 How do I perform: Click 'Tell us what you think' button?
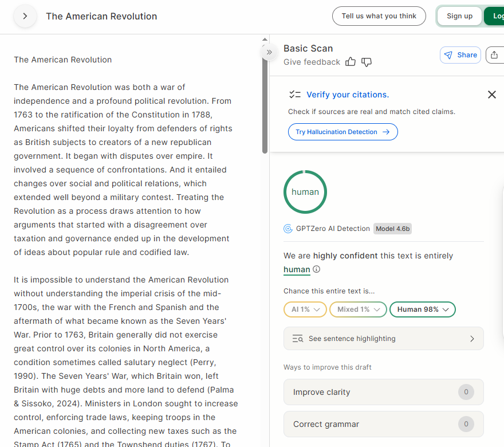(379, 16)
